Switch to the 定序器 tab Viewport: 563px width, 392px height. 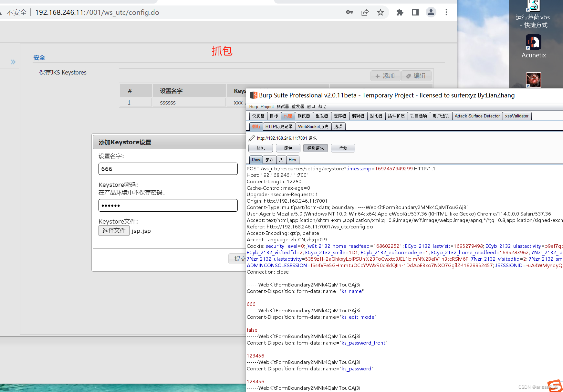[x=340, y=116]
